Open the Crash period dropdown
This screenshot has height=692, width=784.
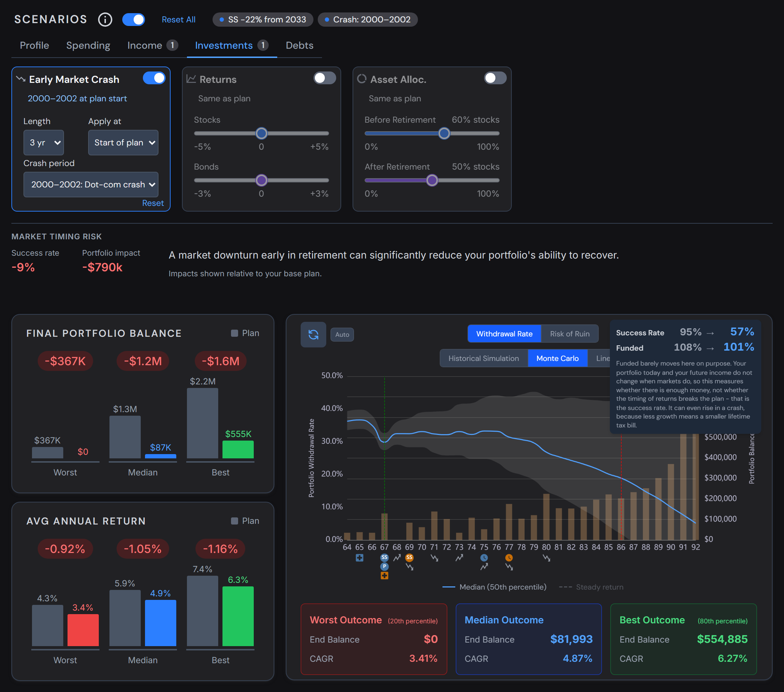(x=91, y=185)
